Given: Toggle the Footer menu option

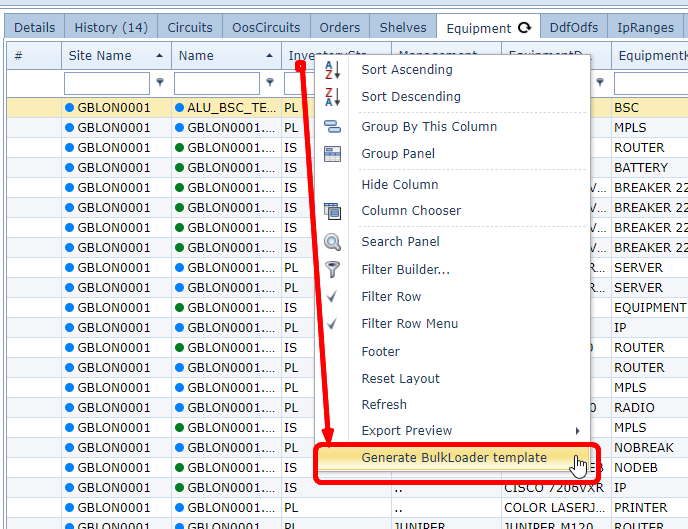Looking at the screenshot, I should (x=380, y=352).
